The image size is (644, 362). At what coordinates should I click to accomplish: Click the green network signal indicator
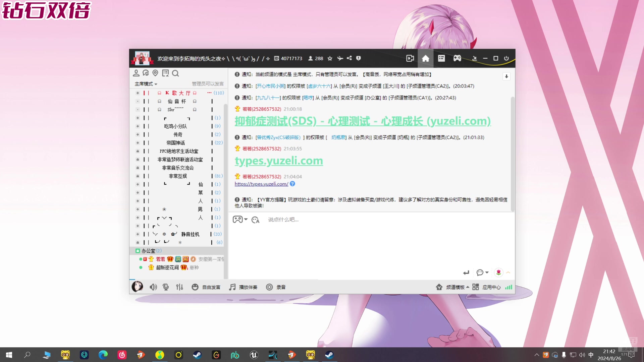pos(508,287)
